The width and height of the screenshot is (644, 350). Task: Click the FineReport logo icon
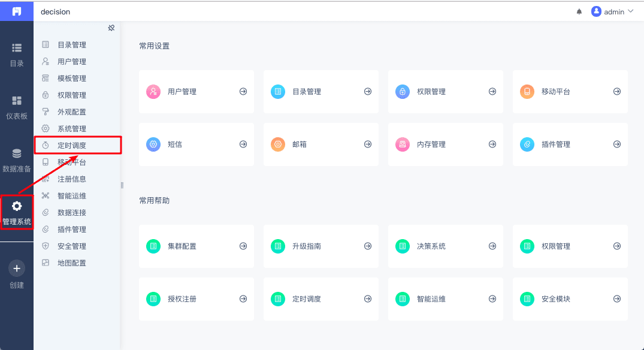pos(17,11)
